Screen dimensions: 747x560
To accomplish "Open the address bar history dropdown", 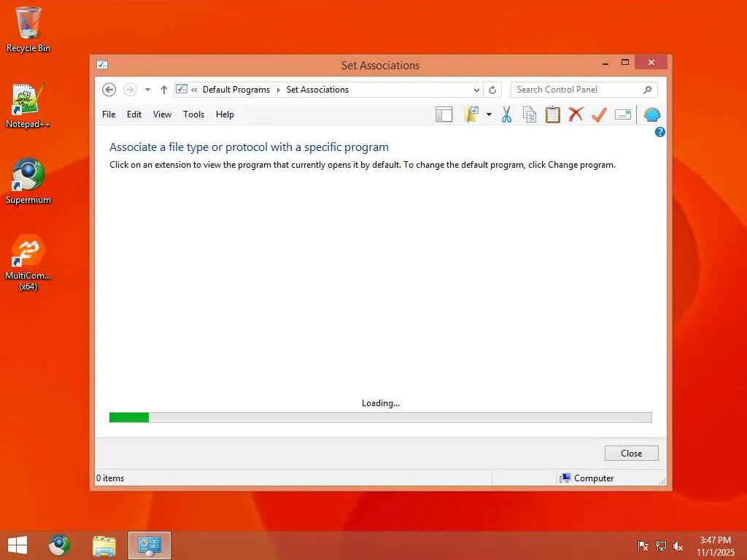I will (x=476, y=90).
